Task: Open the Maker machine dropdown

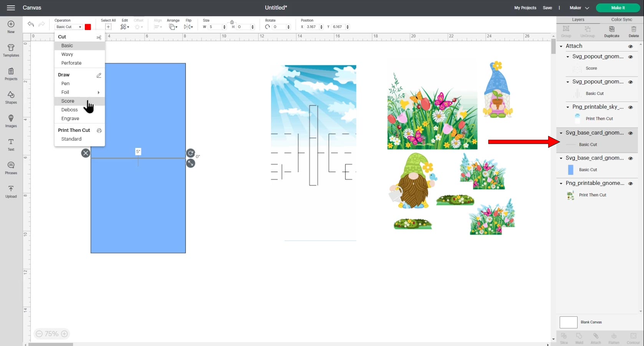Action: click(579, 8)
